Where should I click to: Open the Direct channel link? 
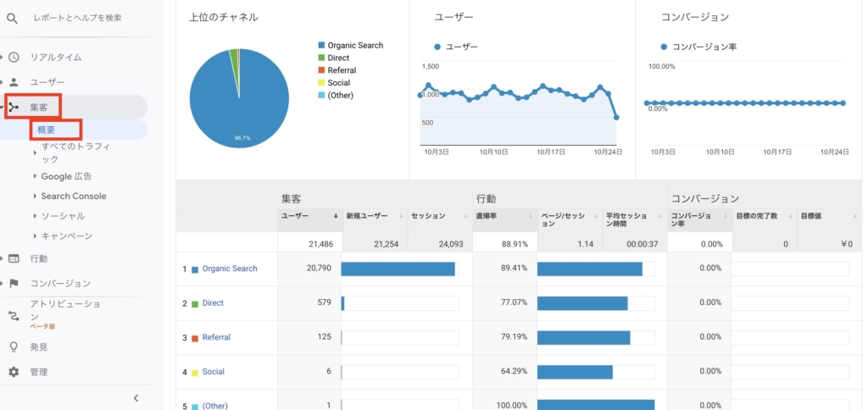point(213,303)
